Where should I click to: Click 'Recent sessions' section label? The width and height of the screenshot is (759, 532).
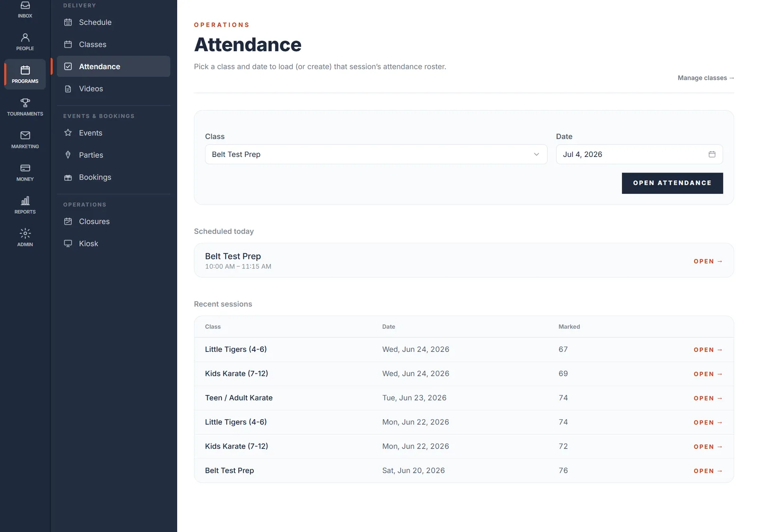pyautogui.click(x=223, y=304)
